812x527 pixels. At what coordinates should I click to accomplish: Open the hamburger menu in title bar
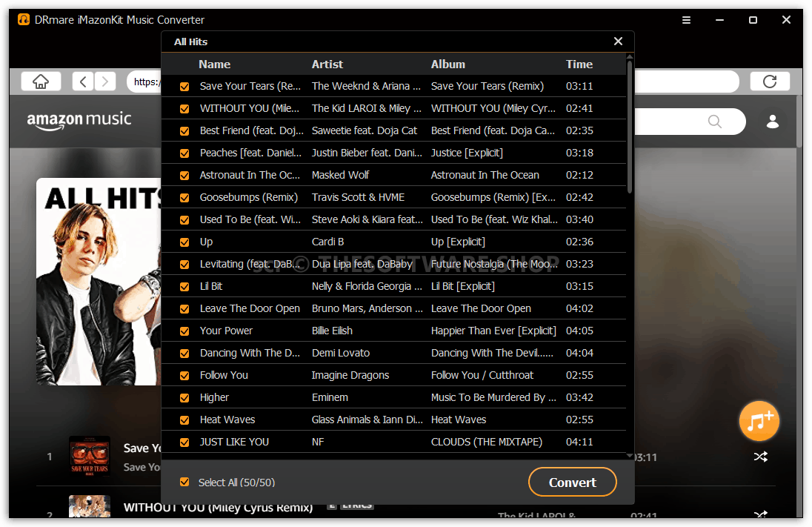[x=686, y=20]
